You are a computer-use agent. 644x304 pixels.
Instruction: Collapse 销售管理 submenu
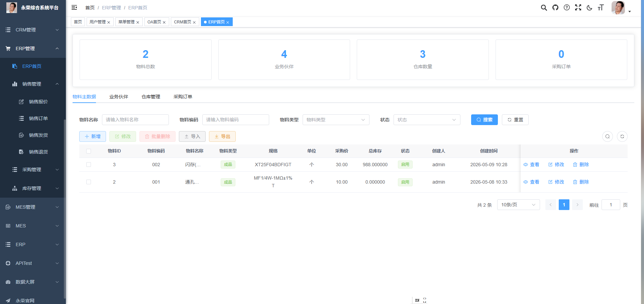point(33,84)
